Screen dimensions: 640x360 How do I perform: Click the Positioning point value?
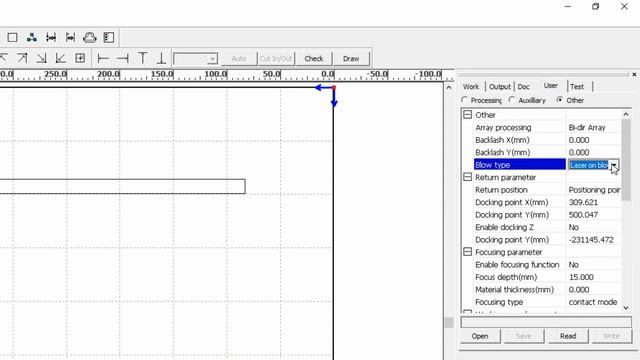click(x=594, y=190)
